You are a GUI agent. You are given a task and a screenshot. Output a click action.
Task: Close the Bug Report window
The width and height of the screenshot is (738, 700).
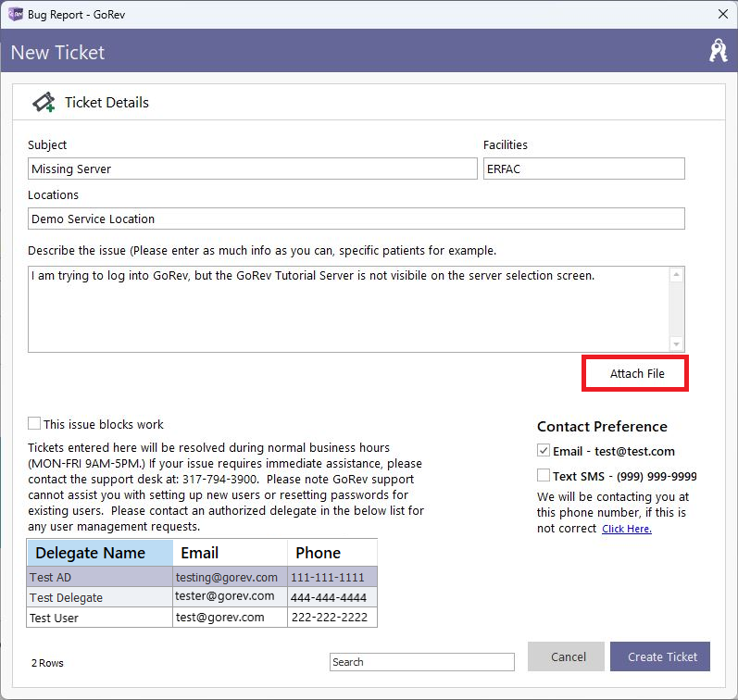click(723, 14)
